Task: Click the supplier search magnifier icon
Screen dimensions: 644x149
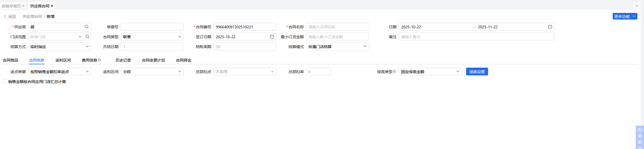Action: pos(86,27)
